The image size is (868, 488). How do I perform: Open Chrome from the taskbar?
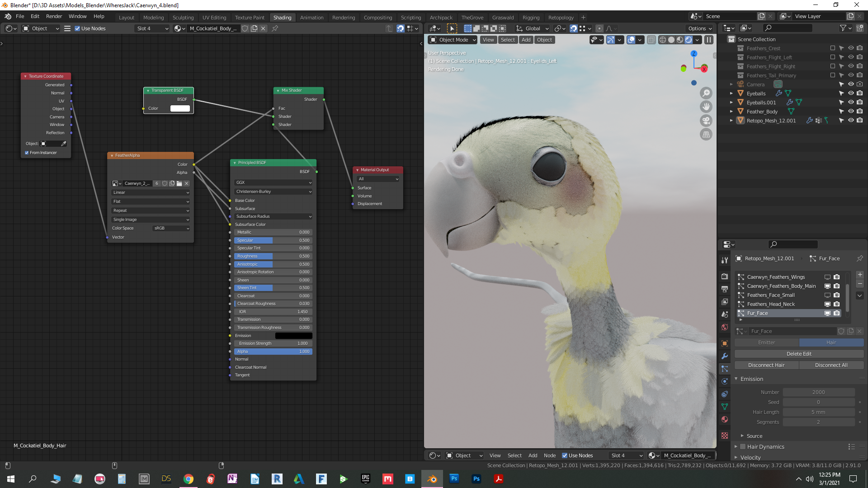[189, 479]
